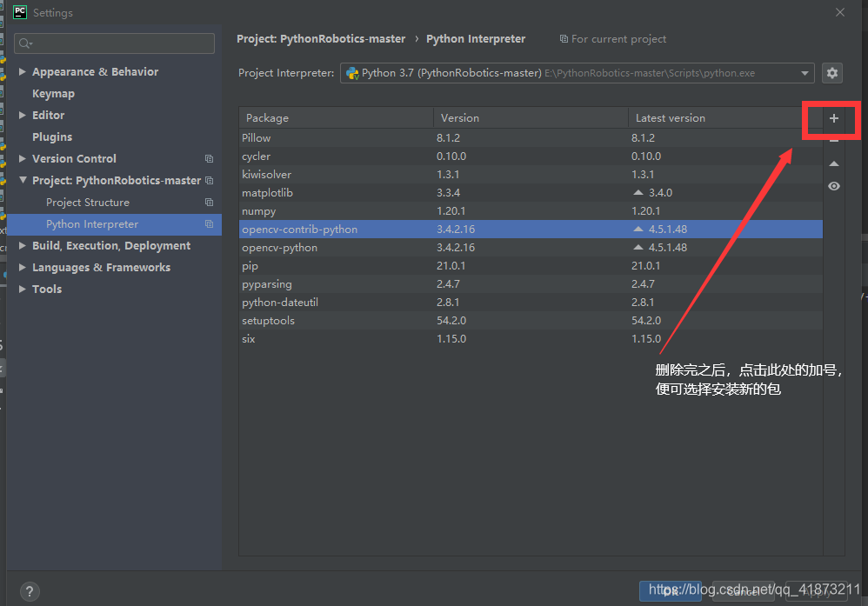Screen dimensions: 868x606
Task: Select the six package row
Action: (x=531, y=339)
